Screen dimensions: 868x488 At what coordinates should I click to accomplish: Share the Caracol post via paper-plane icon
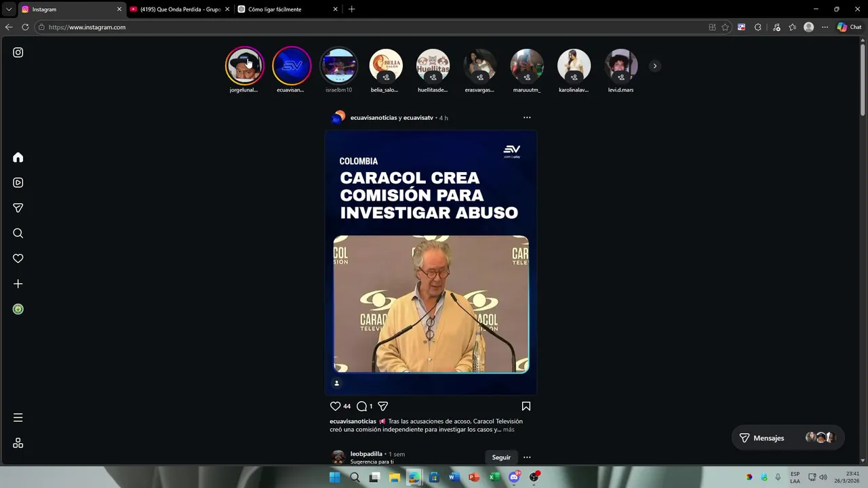pyautogui.click(x=382, y=406)
